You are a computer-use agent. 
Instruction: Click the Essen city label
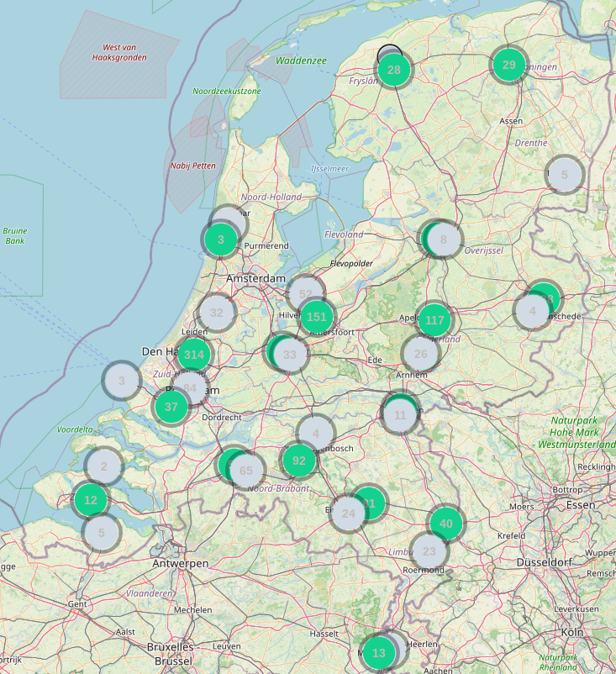coord(581,505)
